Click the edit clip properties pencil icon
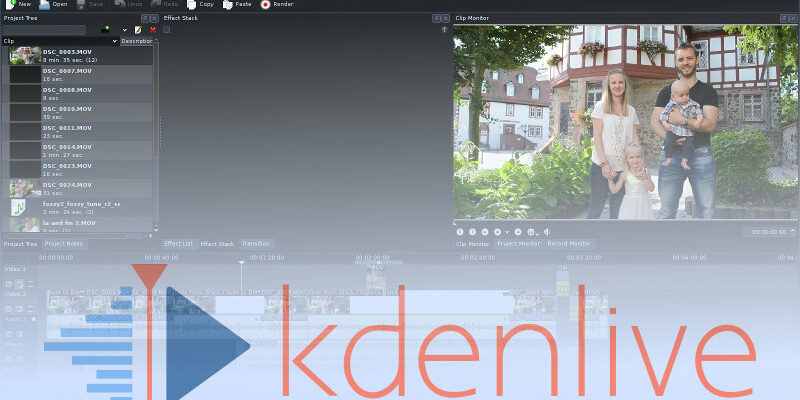The height and width of the screenshot is (400, 800). pyautogui.click(x=138, y=30)
